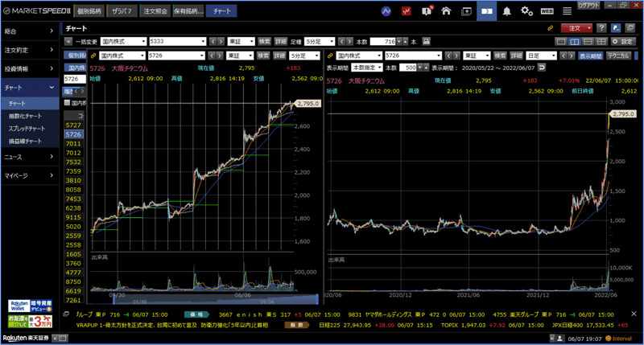The height and width of the screenshot is (345, 644).
Task: Open left chart 東証 exchange dropdown
Action: [x=240, y=55]
